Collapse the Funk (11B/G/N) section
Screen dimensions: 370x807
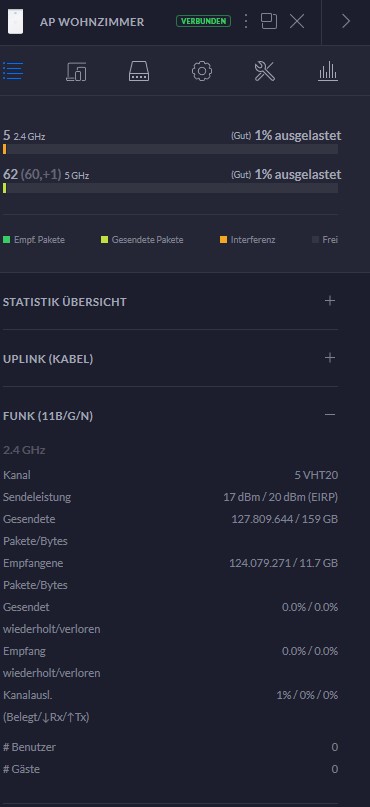click(330, 415)
